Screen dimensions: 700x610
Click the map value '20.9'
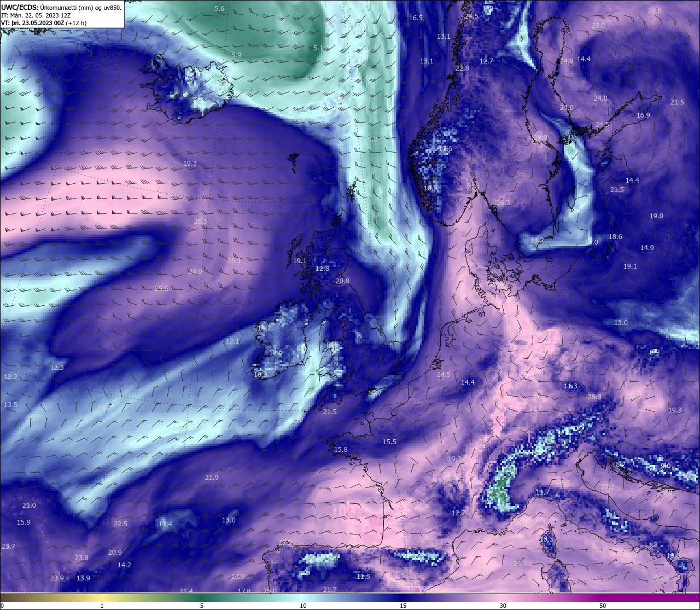[x=115, y=553]
